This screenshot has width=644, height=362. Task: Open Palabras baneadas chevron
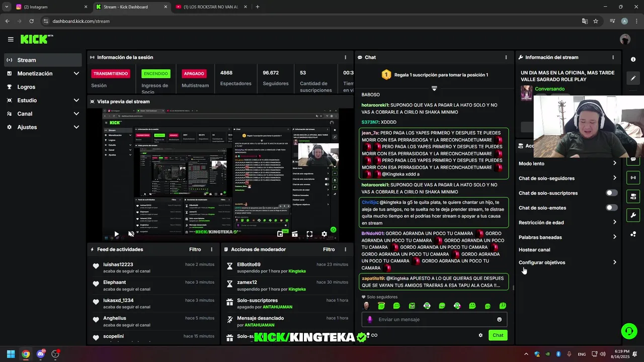[614, 237]
